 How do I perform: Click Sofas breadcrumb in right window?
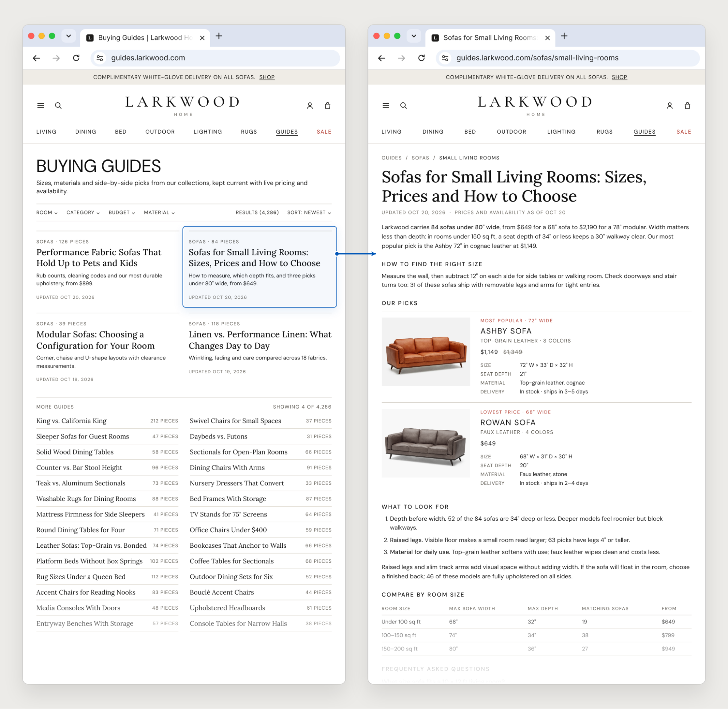(421, 158)
